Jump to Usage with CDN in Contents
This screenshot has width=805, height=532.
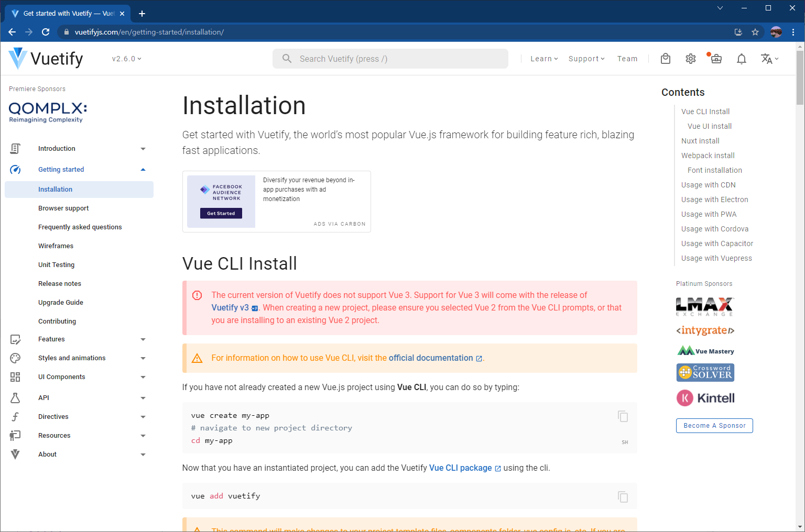[709, 185]
